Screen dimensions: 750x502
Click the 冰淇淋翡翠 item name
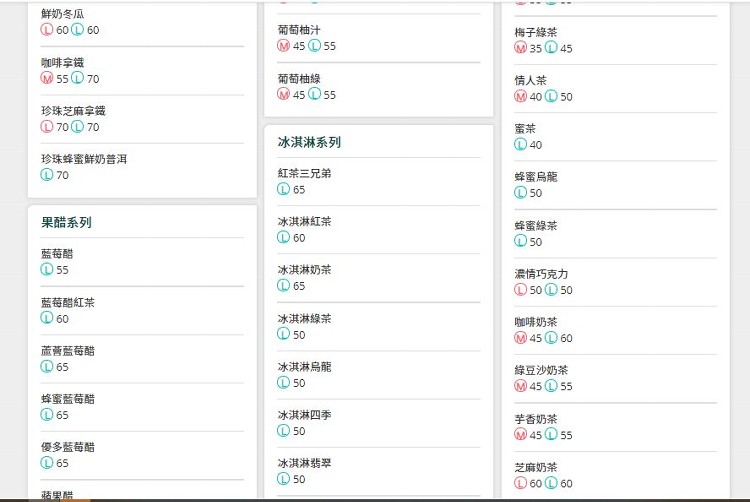[x=304, y=463]
